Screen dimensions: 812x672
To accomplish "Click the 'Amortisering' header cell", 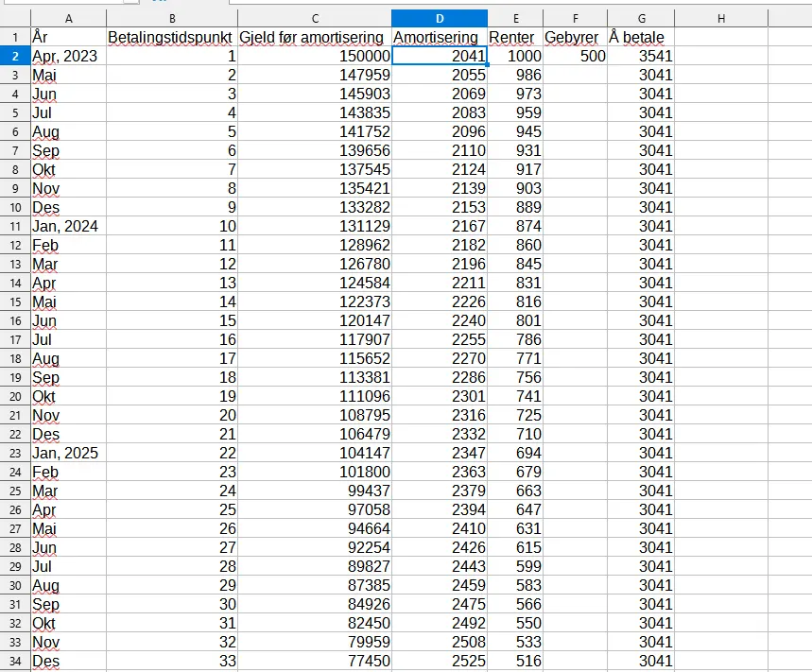I will (x=440, y=37).
